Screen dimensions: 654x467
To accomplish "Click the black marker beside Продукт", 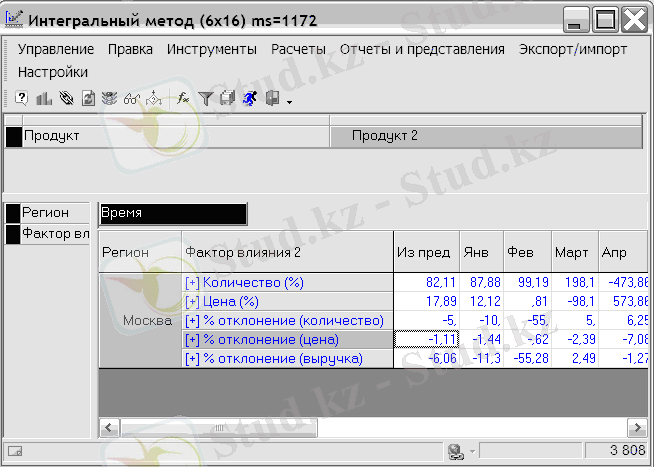I will coord(14,137).
